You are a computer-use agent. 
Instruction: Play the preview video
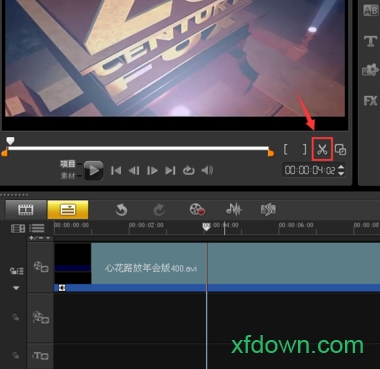pos(93,170)
